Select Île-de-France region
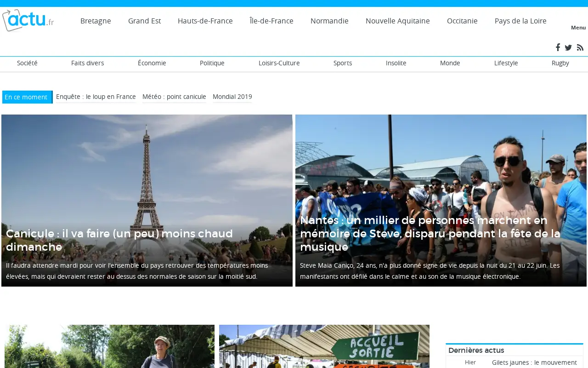This screenshot has height=368, width=588. pos(271,21)
